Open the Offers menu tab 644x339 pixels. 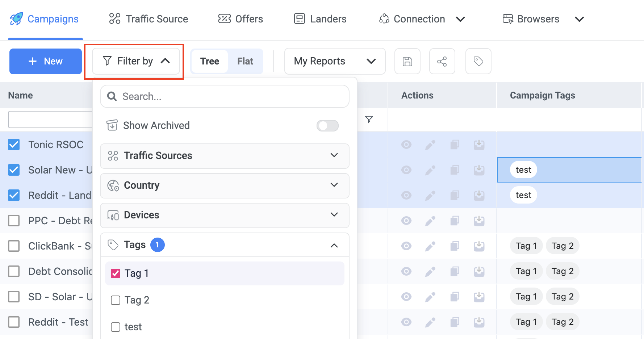(x=241, y=19)
